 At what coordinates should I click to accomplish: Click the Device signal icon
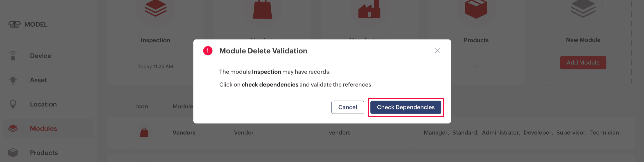click(13, 56)
